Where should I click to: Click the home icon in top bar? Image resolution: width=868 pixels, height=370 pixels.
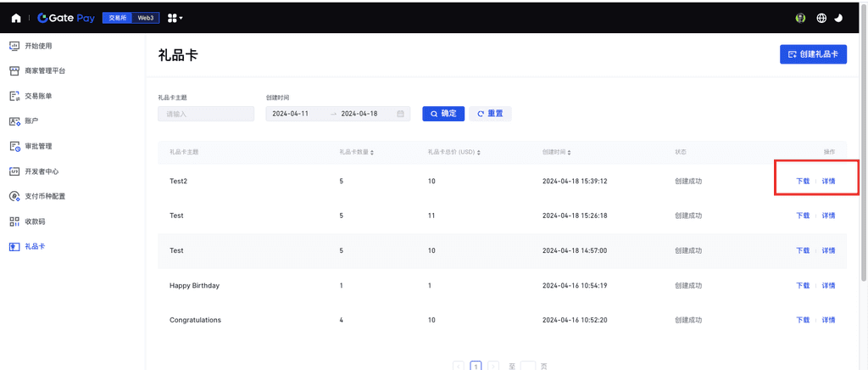tap(16, 18)
